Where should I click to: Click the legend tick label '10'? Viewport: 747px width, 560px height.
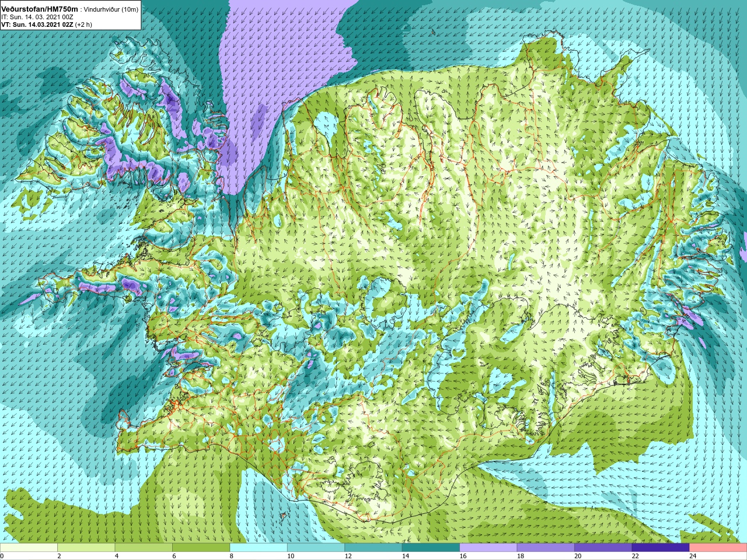tap(290, 556)
